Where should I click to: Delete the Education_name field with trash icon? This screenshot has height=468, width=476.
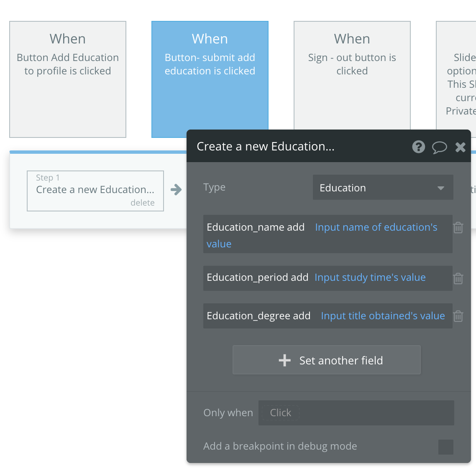[458, 228]
